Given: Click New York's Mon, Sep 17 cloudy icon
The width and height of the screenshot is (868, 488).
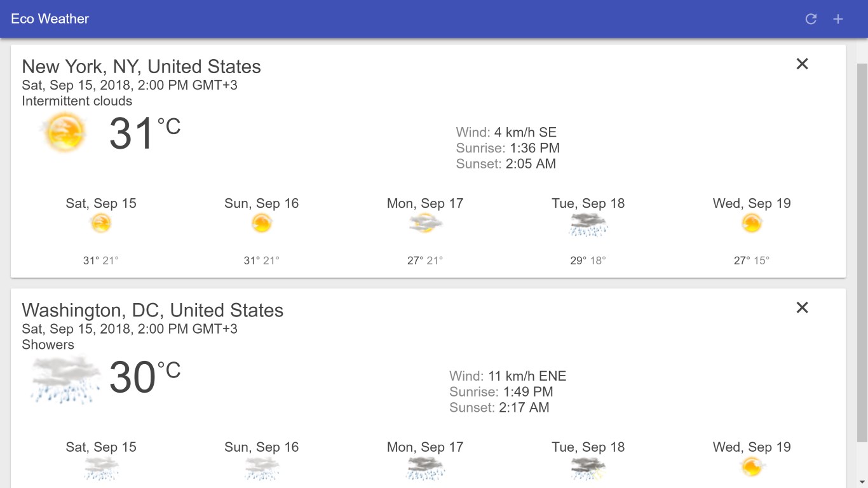Looking at the screenshot, I should pos(425,223).
